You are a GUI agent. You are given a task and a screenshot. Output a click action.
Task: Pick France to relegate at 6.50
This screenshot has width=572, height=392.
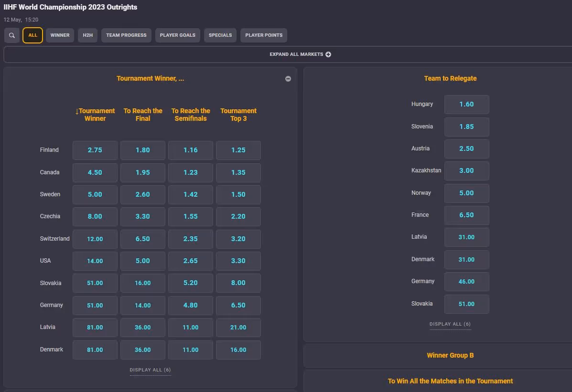coord(466,215)
